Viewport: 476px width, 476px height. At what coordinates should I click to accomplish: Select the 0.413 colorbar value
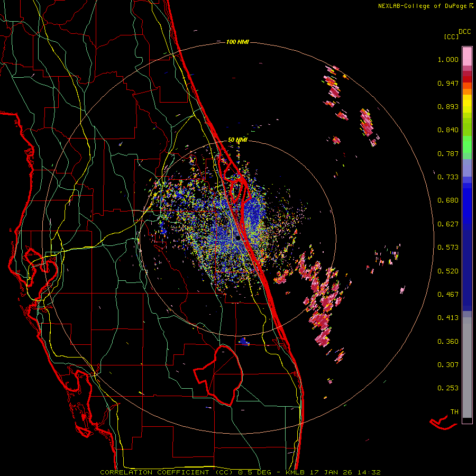tap(448, 318)
